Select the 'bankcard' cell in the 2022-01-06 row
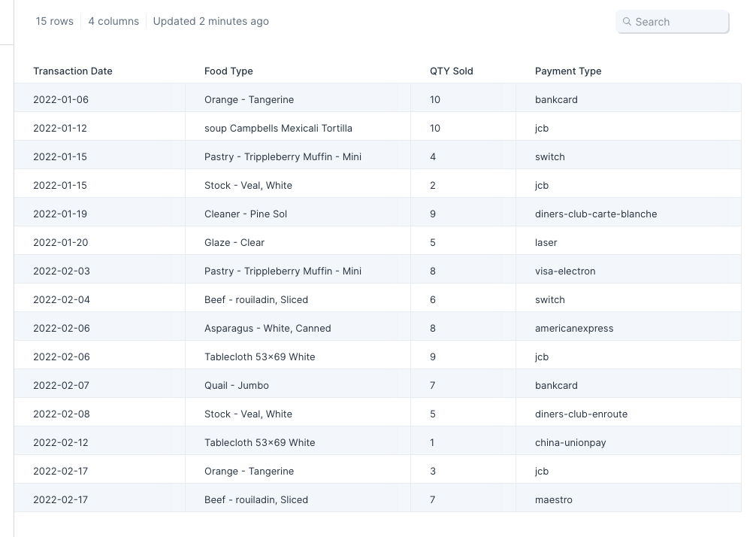Screen dimensions: 756x537 (628, 99)
